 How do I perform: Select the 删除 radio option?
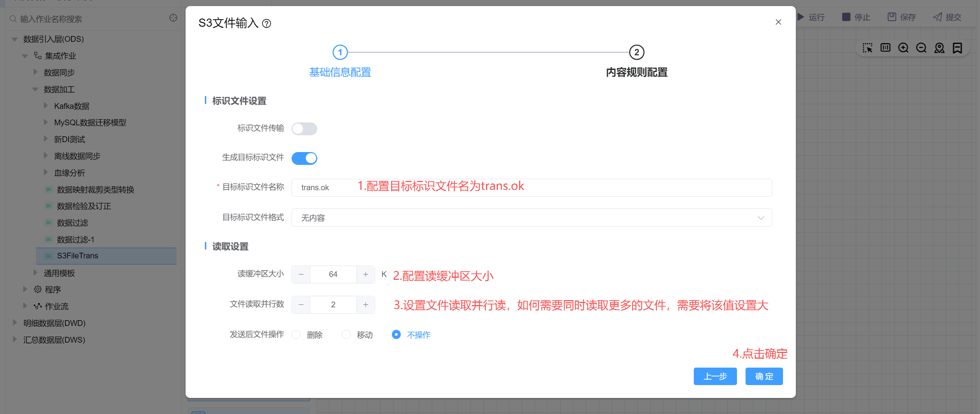tap(296, 334)
